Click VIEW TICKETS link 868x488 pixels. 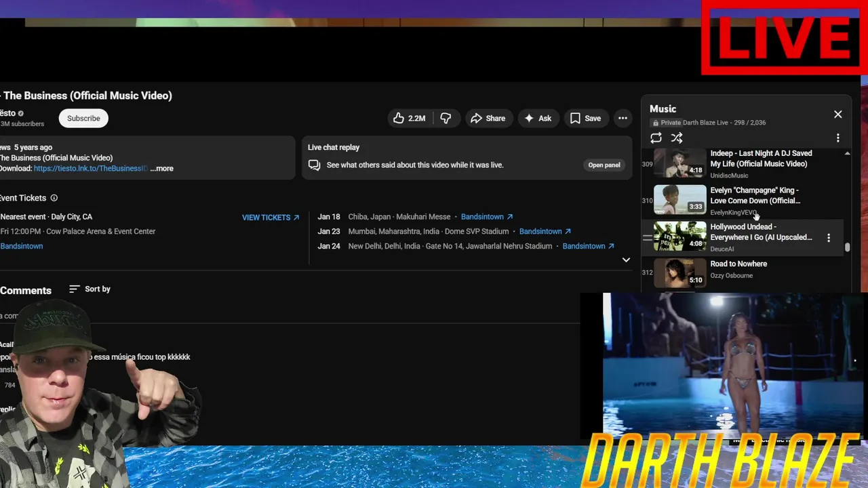coord(271,218)
